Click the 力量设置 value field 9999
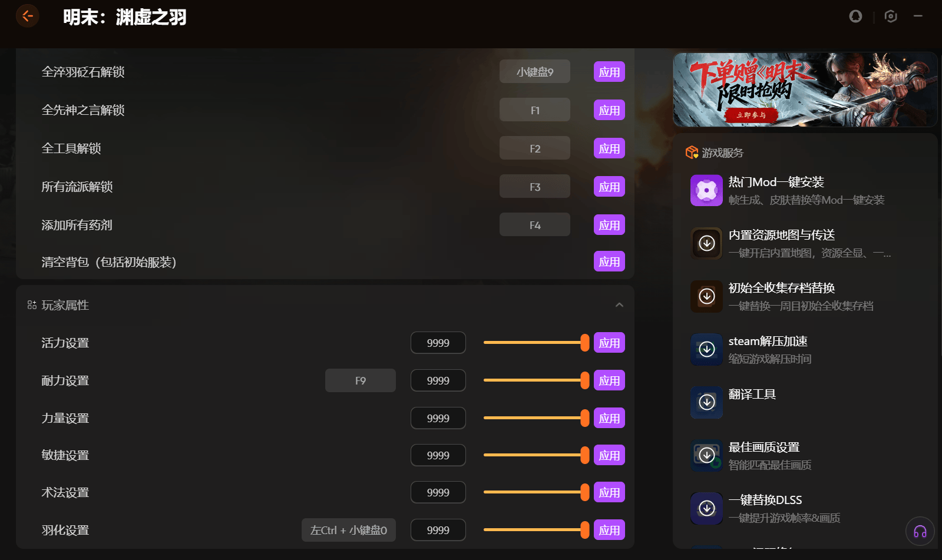Image resolution: width=942 pixels, height=560 pixels. [x=438, y=418]
